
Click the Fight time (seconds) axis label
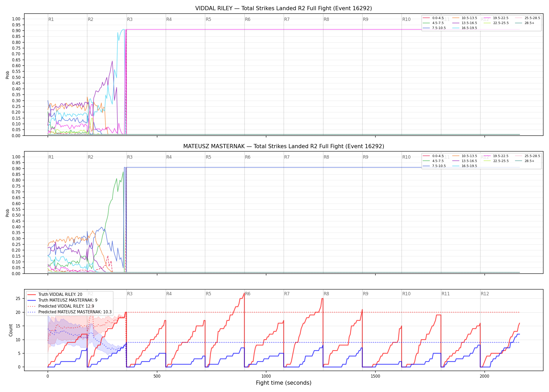284,383
